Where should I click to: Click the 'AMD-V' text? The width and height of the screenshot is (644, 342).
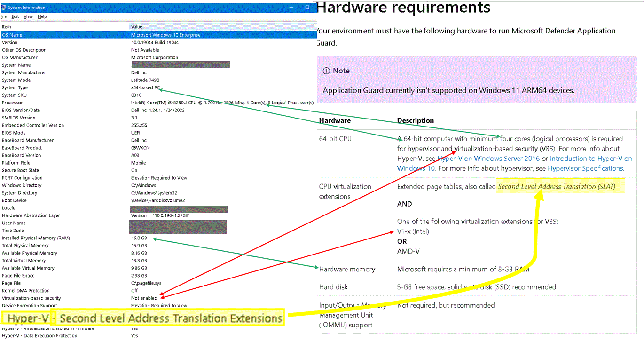pyautogui.click(x=408, y=251)
